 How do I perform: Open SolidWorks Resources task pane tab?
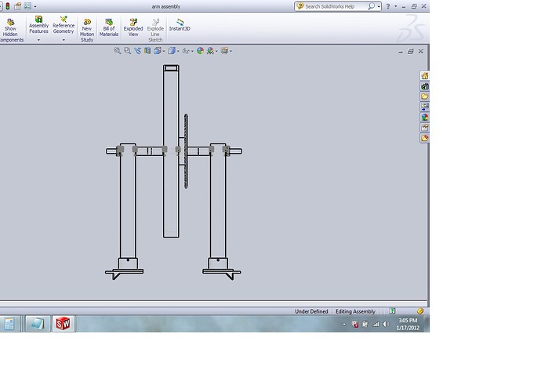point(424,75)
